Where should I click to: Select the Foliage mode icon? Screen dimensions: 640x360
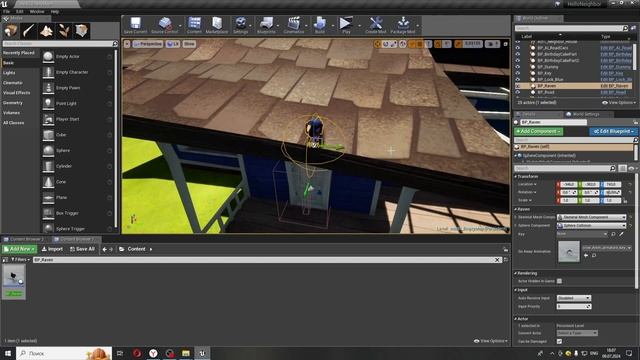[64, 31]
